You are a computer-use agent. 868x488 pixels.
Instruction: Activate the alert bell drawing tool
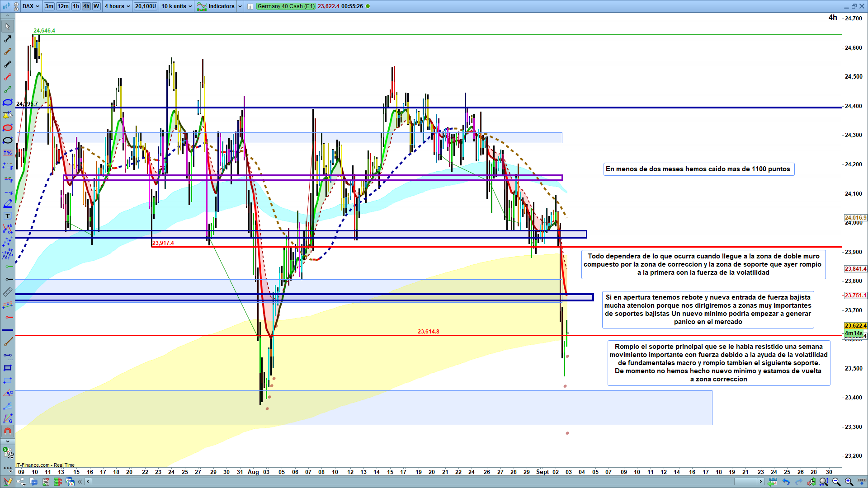pyautogui.click(x=8, y=115)
